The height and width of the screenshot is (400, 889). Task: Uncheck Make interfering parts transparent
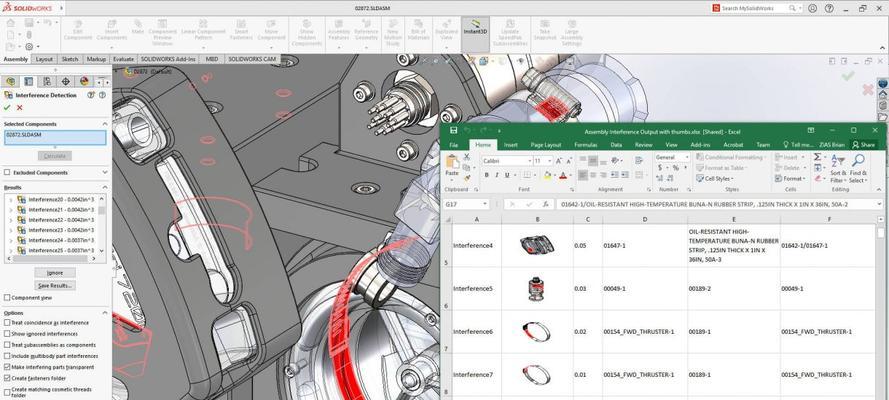click(x=7, y=367)
